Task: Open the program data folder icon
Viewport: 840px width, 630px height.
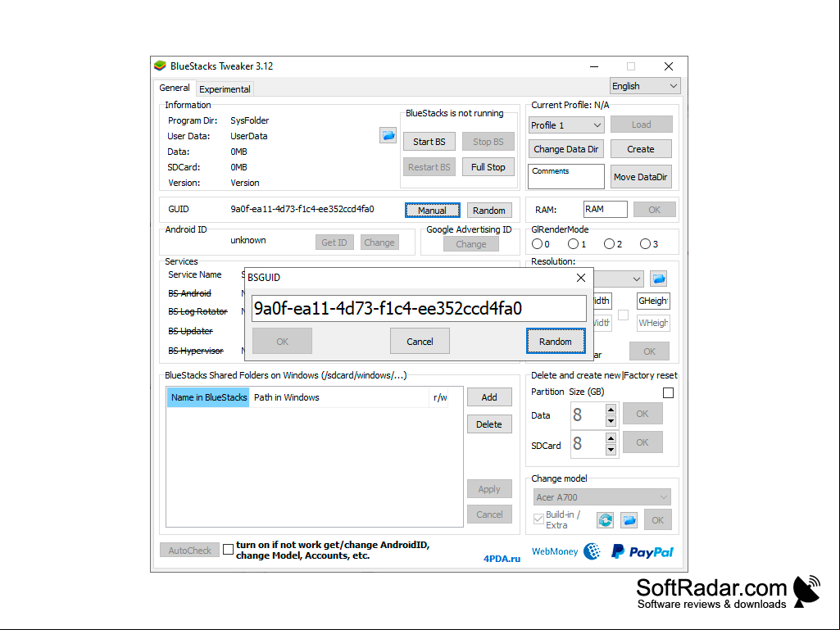Action: coord(388,135)
